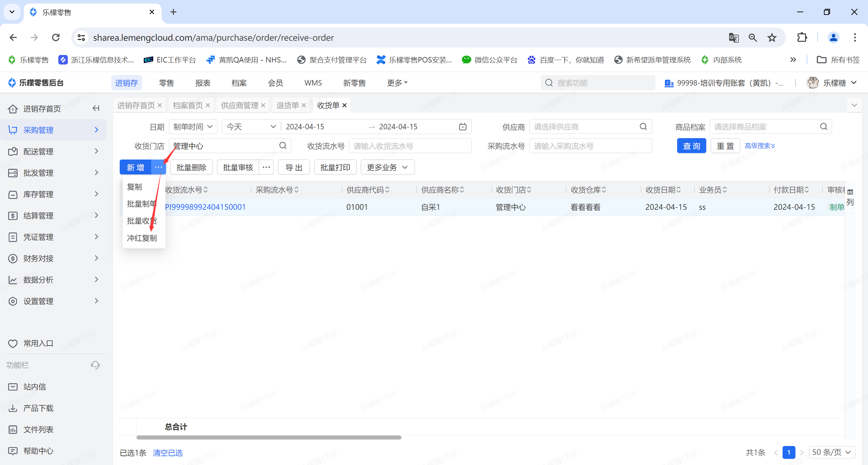
Task: Switch to WMS top navigation
Action: (313, 83)
